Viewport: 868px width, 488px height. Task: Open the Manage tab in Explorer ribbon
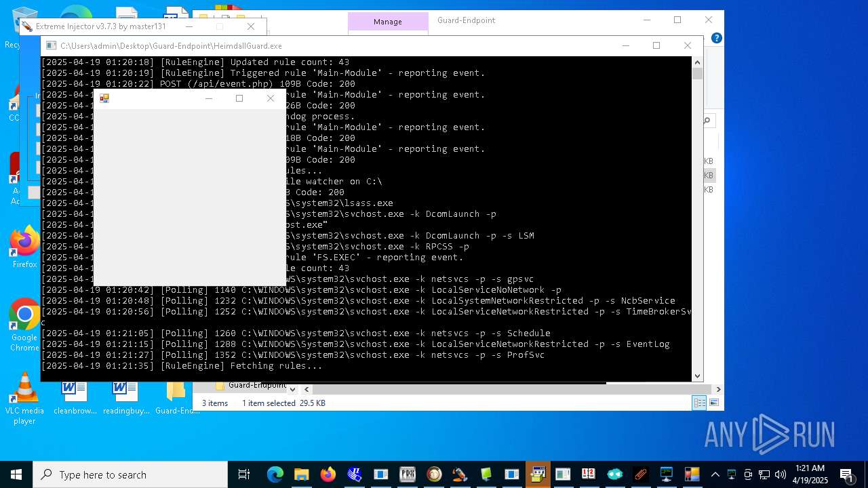(388, 22)
